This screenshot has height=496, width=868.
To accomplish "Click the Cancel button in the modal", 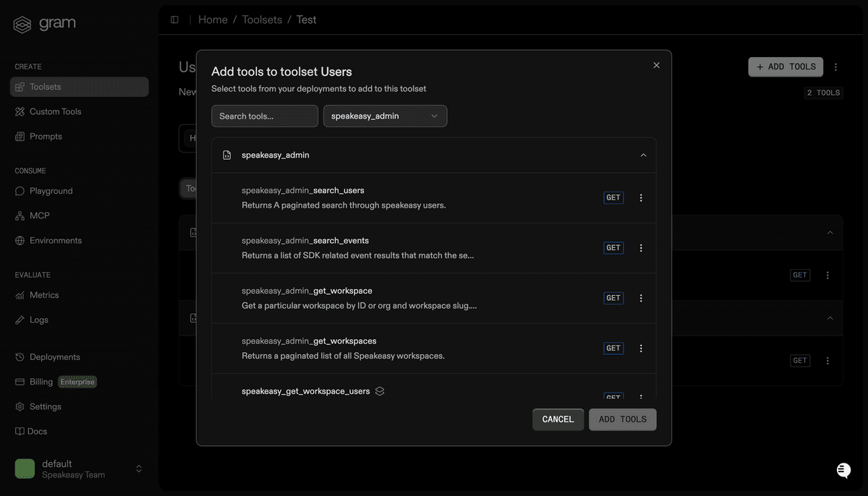I will coord(558,419).
